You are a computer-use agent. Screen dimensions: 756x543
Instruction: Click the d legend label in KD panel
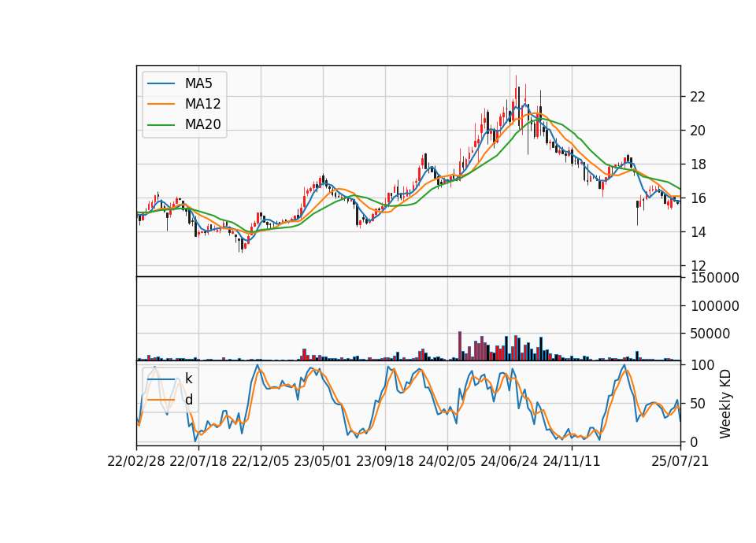(188, 400)
